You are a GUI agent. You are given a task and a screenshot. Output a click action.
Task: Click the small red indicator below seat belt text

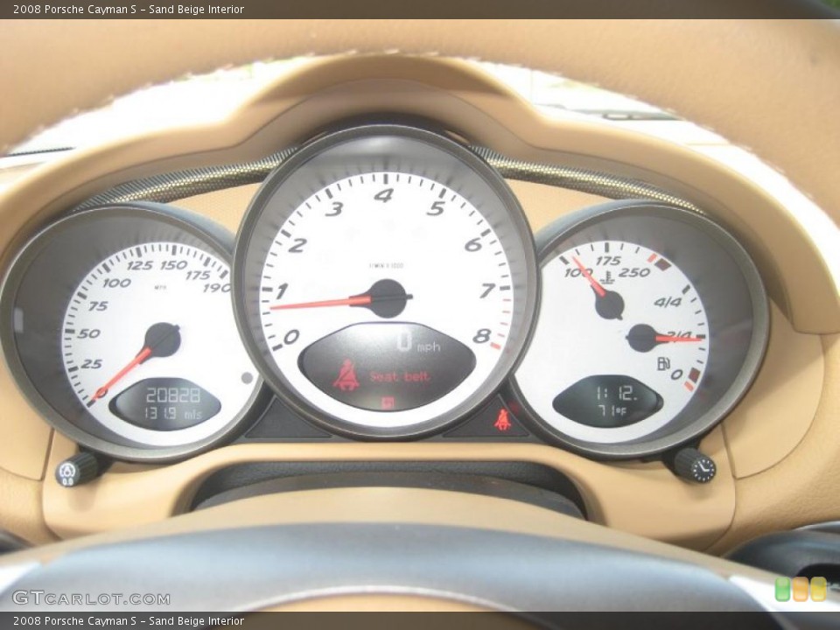pos(388,402)
